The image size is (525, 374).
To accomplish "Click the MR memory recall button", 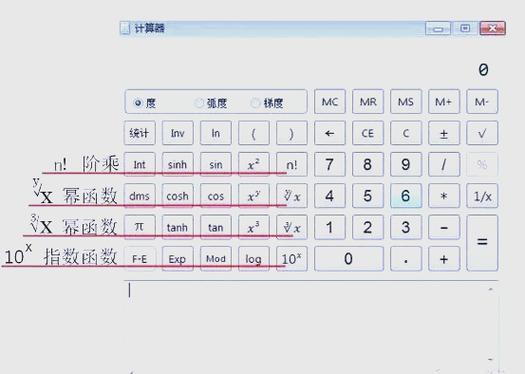I will coord(368,101).
